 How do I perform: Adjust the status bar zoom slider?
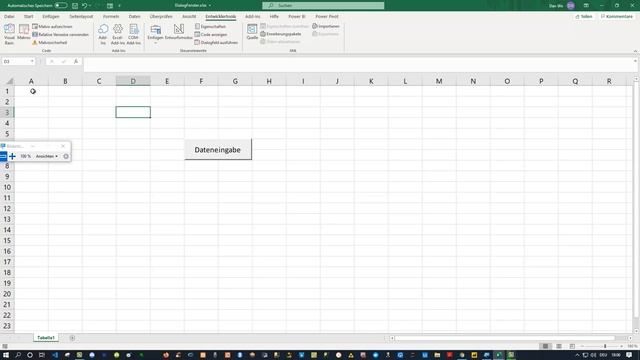click(605, 346)
